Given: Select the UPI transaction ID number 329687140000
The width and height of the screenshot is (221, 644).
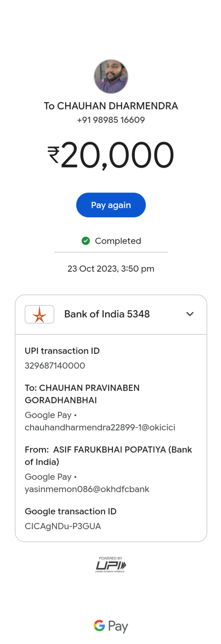Looking at the screenshot, I should click(55, 366).
